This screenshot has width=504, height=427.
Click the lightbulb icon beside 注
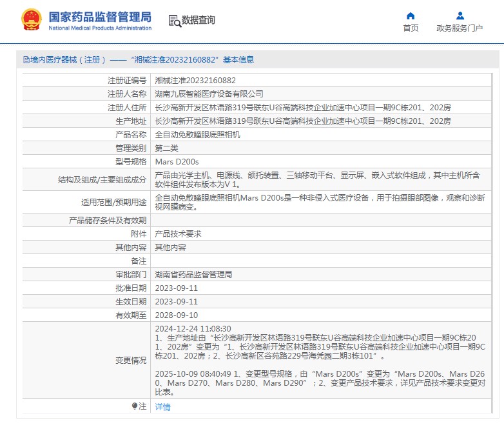pos(135,406)
